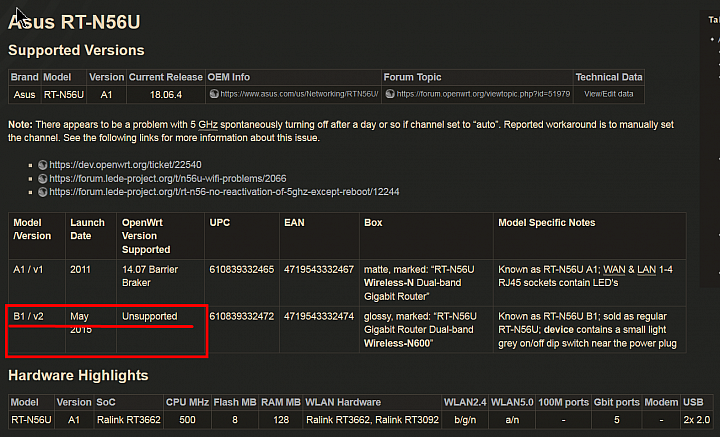Click globe icon beside forum topic link
This screenshot has height=437, width=720.
tap(390, 94)
